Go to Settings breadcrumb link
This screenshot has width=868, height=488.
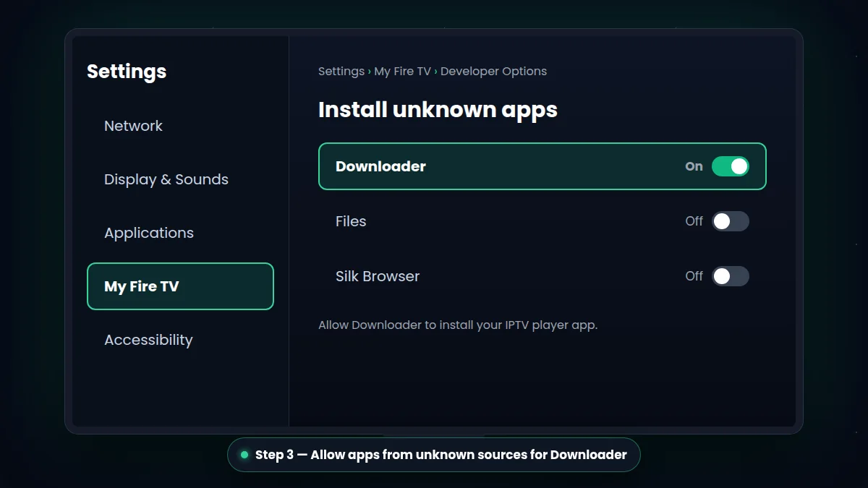click(341, 71)
